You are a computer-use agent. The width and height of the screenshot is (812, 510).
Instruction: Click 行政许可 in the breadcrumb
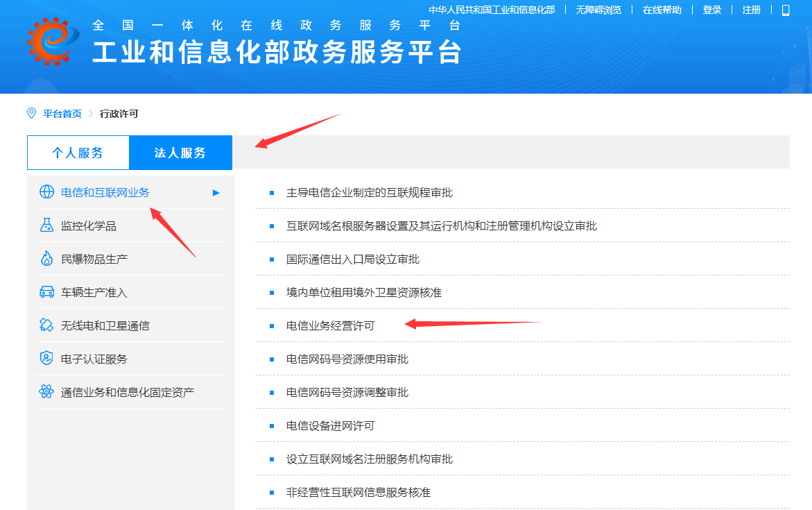tap(119, 114)
